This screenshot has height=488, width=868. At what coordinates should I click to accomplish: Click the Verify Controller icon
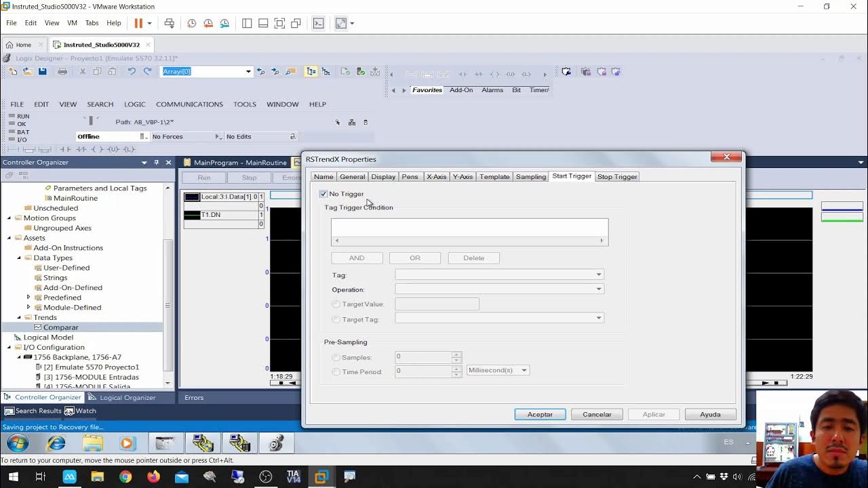tap(360, 71)
